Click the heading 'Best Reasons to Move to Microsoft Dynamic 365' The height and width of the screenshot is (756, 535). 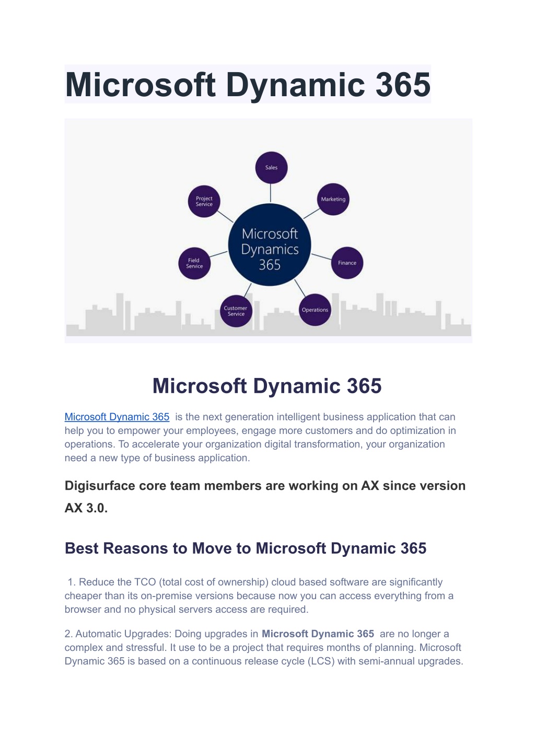(246, 548)
